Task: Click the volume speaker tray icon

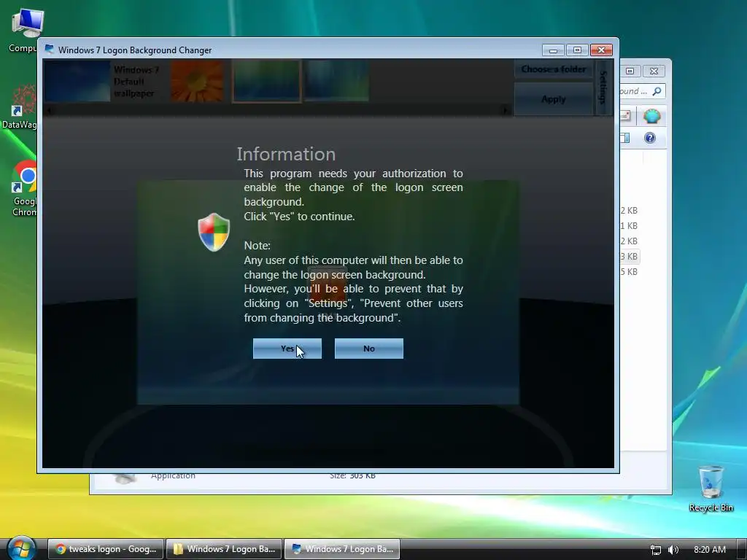Action: (673, 550)
